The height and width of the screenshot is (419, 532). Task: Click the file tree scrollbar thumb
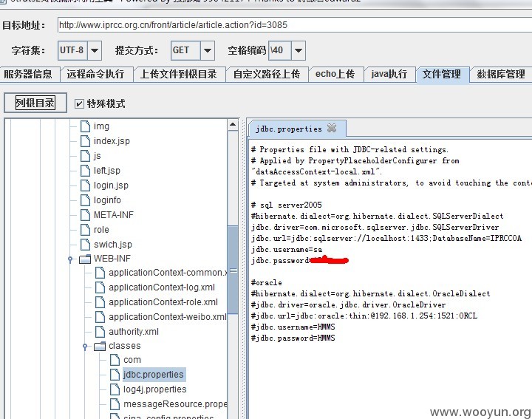(233, 270)
